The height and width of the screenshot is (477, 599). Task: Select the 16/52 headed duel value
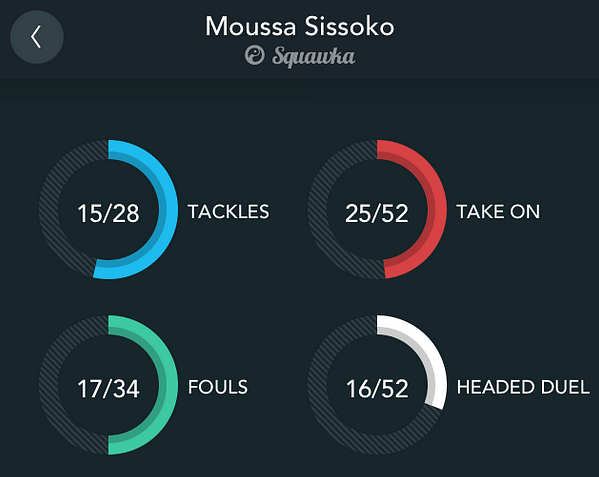coord(377,389)
